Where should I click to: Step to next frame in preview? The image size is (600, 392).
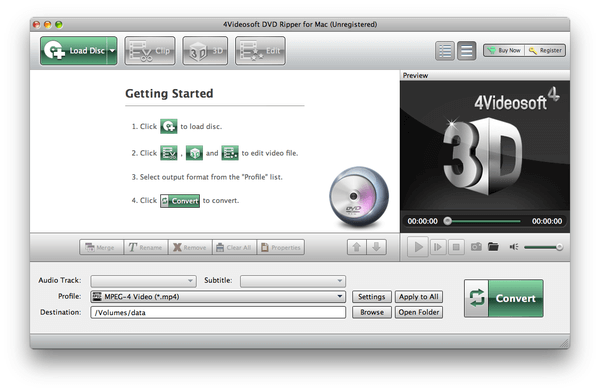tap(437, 247)
